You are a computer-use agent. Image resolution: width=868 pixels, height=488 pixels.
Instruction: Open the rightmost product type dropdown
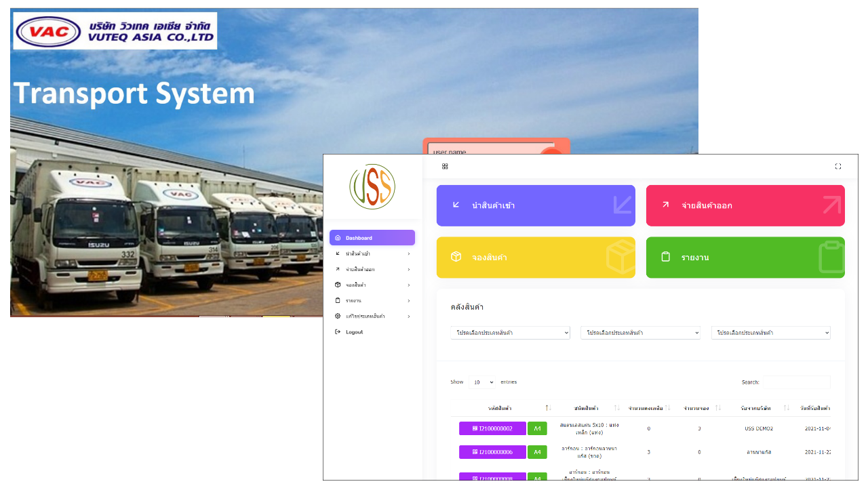point(770,333)
